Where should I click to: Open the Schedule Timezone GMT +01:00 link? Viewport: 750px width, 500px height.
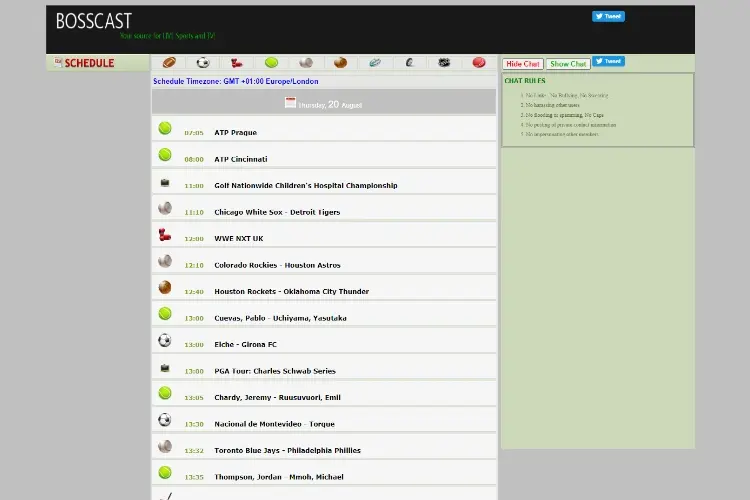pos(236,81)
